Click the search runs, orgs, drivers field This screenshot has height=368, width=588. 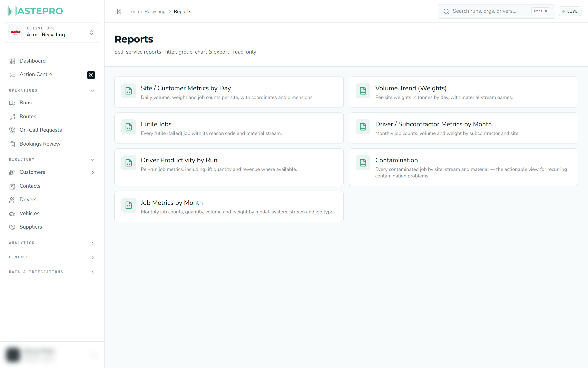[x=496, y=11]
